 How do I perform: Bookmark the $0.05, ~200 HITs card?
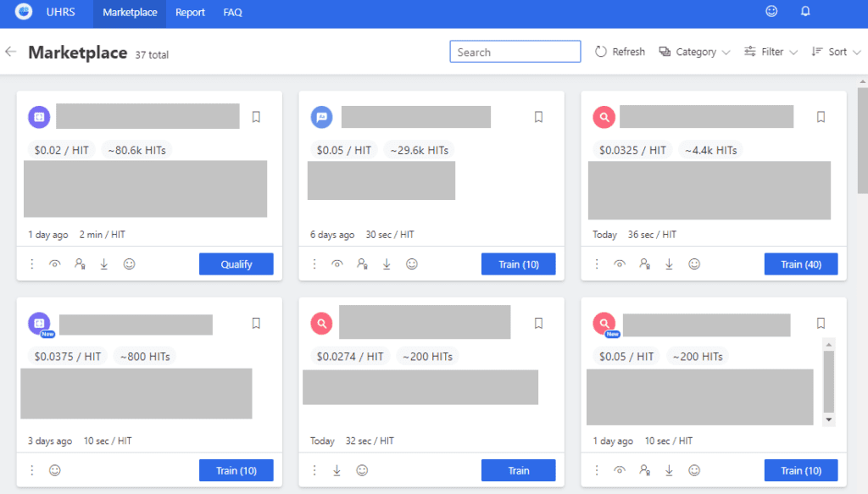coord(821,323)
